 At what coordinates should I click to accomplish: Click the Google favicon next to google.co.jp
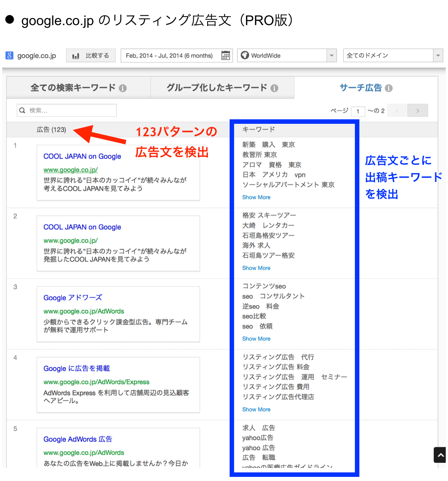(9, 55)
